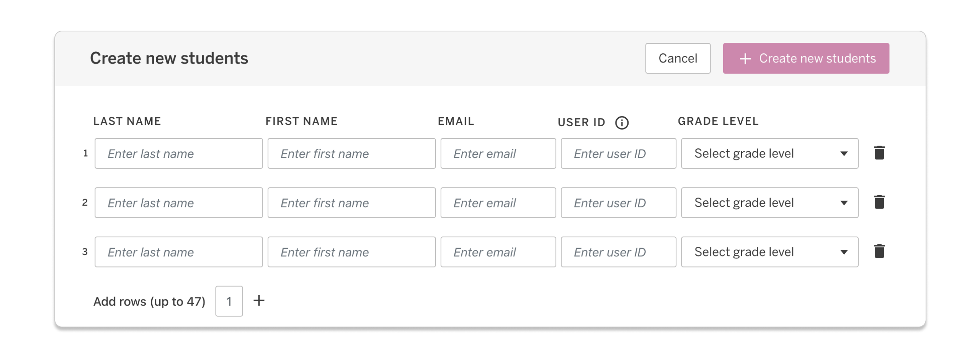Open grade level dropdown for row 2
The image size is (980, 358).
(x=770, y=202)
